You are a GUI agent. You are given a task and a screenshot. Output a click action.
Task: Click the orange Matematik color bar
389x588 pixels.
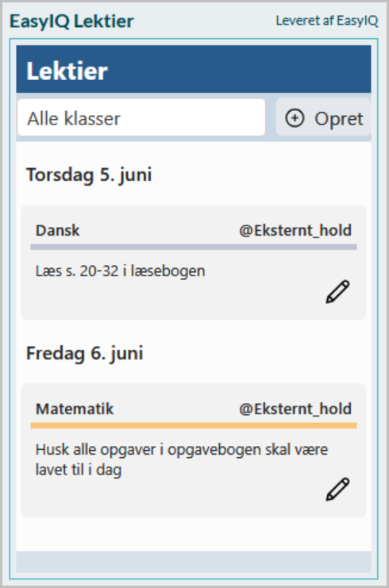(x=194, y=425)
